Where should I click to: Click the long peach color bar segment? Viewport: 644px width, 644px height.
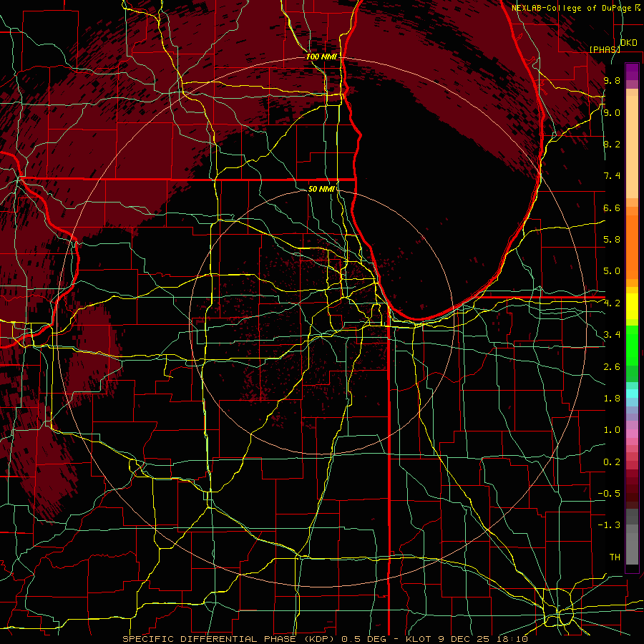point(632,147)
